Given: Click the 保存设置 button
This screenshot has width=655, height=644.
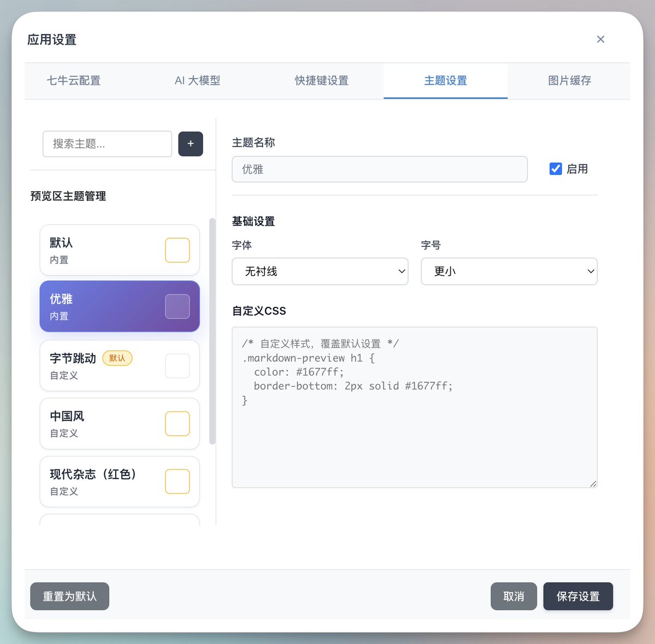Looking at the screenshot, I should coord(578,596).
